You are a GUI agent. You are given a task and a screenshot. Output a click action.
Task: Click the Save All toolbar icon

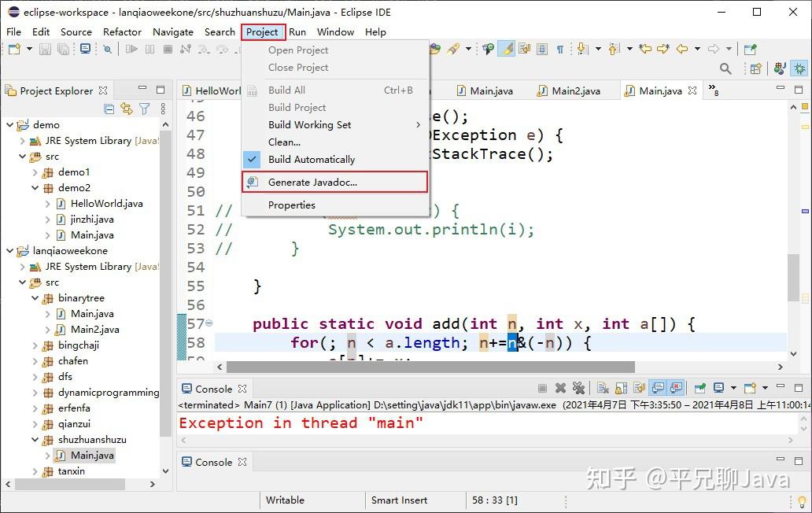(61, 49)
